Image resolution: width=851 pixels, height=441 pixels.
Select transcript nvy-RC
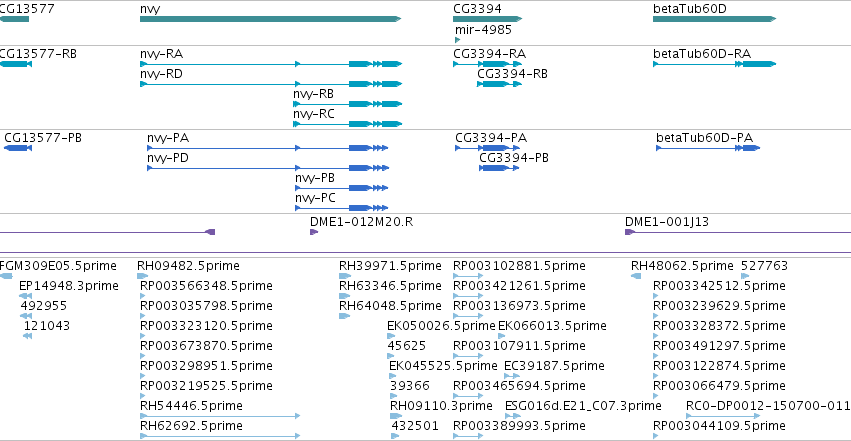pyautogui.click(x=347, y=124)
